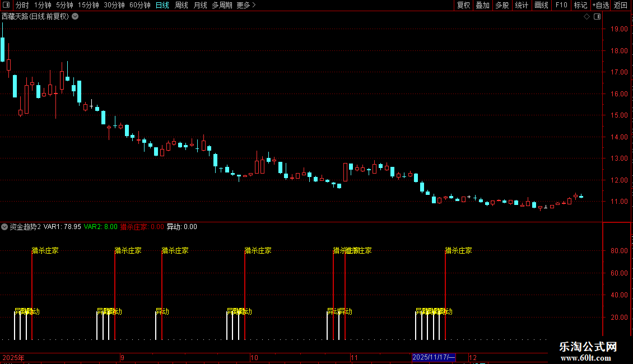Image resolution: width=633 pixels, height=364 pixels.
Task: Expand the 西藏天路 chart title dropdown
Action: (75, 17)
